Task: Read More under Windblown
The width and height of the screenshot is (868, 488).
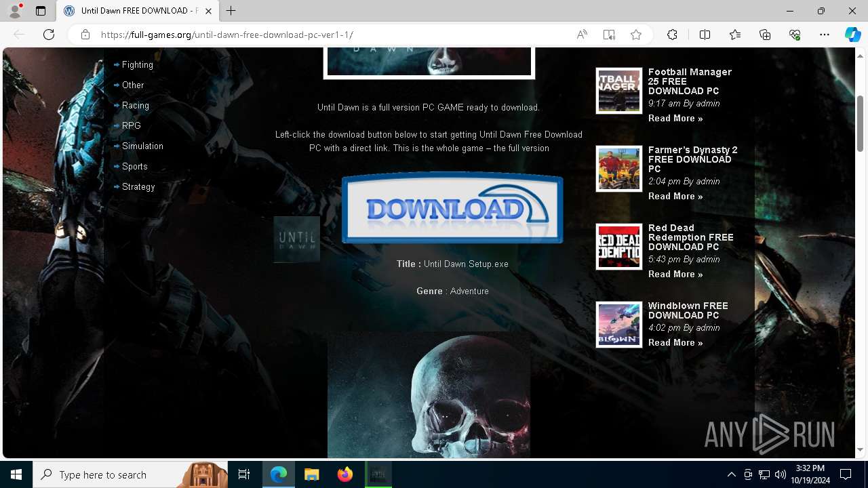Action: pyautogui.click(x=675, y=343)
